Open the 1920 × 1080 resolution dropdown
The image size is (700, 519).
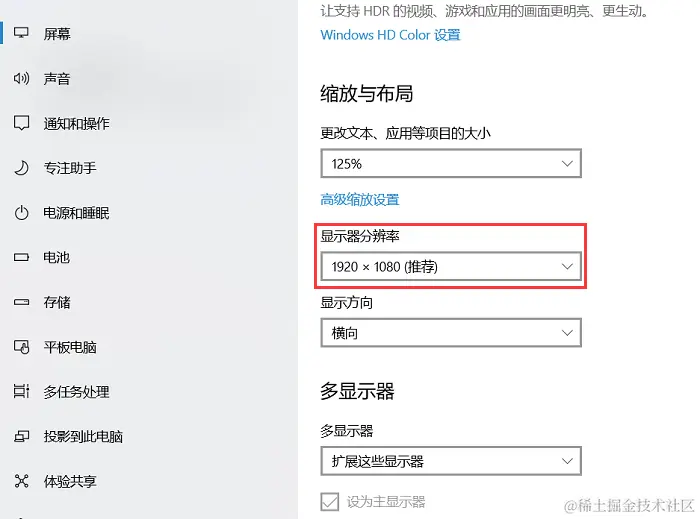(451, 266)
